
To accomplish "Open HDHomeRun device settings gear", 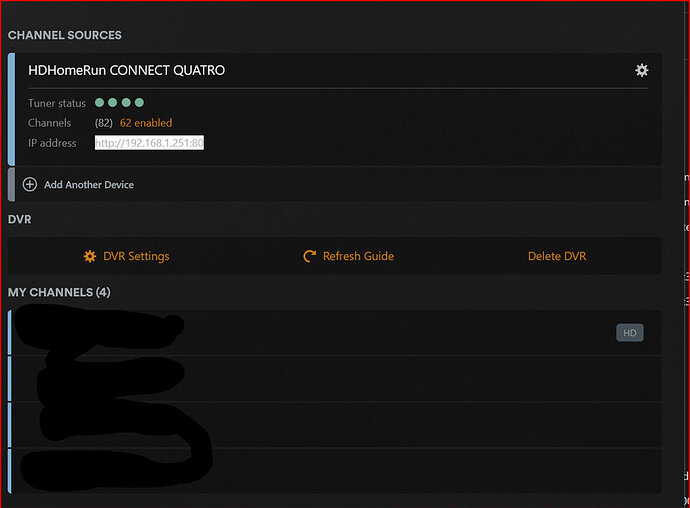I will pyautogui.click(x=642, y=70).
